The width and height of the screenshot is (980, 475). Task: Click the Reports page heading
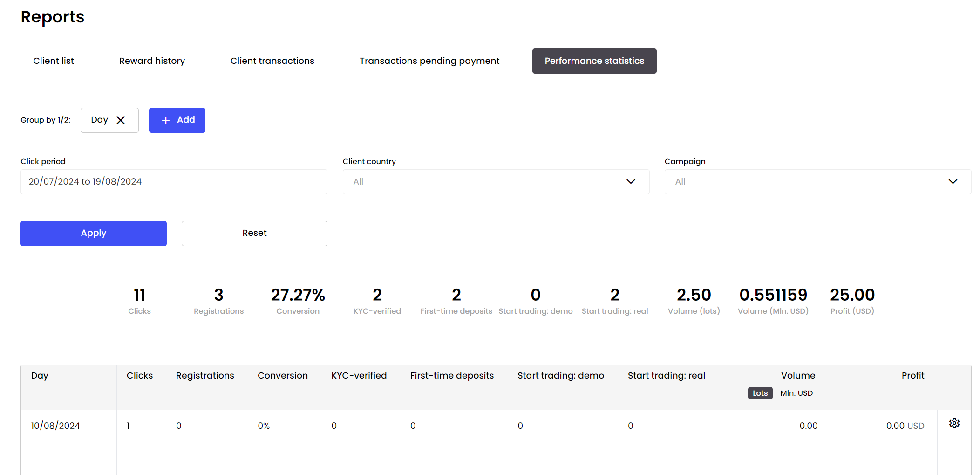(53, 17)
